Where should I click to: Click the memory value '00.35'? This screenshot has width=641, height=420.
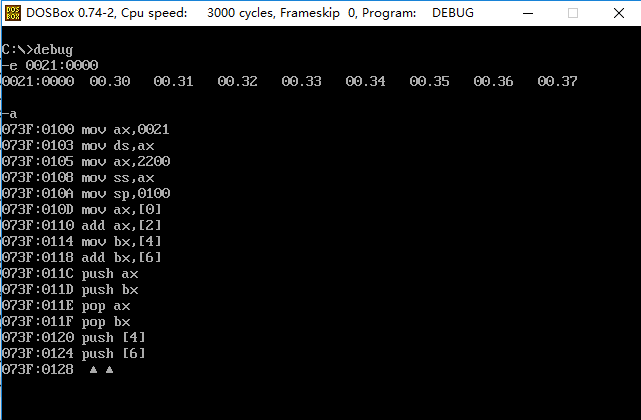430,81
